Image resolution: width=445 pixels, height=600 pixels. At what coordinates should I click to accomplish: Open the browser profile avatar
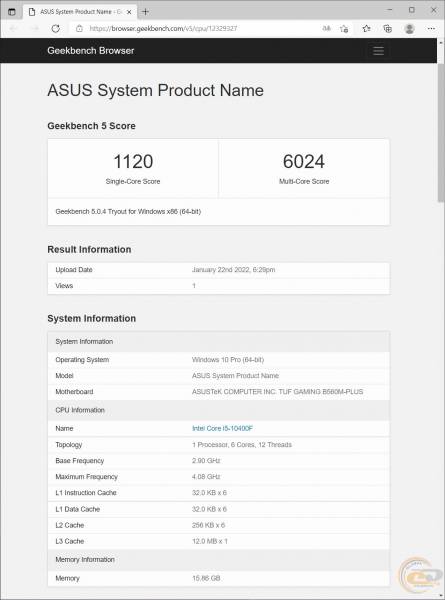(x=409, y=29)
